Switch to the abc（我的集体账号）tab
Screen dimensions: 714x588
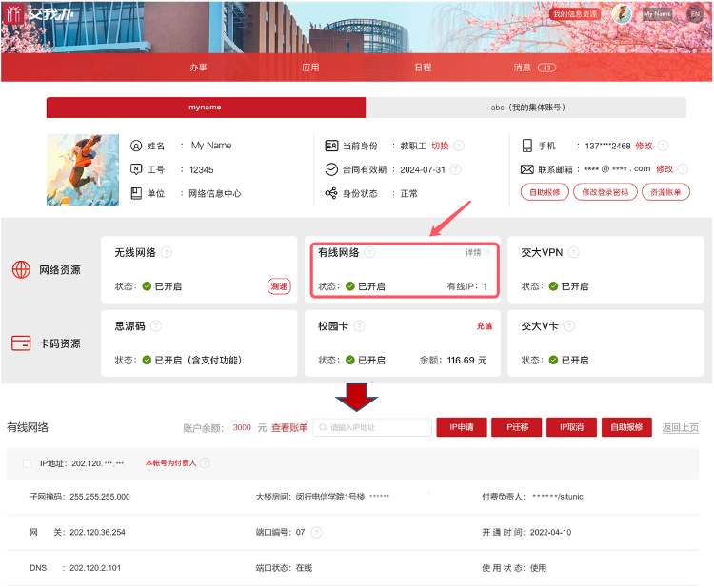tap(526, 108)
